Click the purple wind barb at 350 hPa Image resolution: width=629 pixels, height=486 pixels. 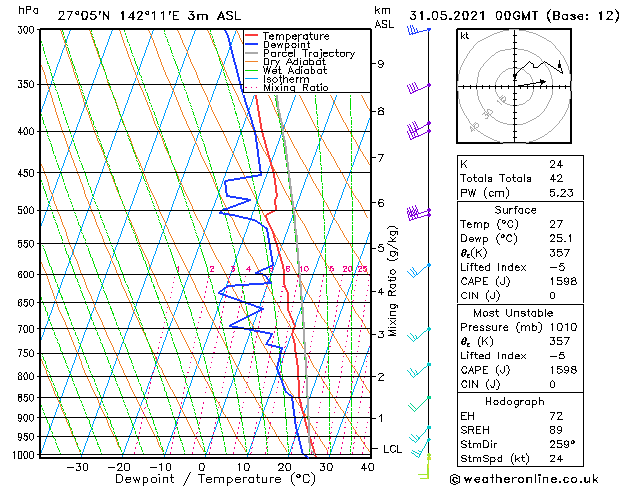click(x=418, y=87)
